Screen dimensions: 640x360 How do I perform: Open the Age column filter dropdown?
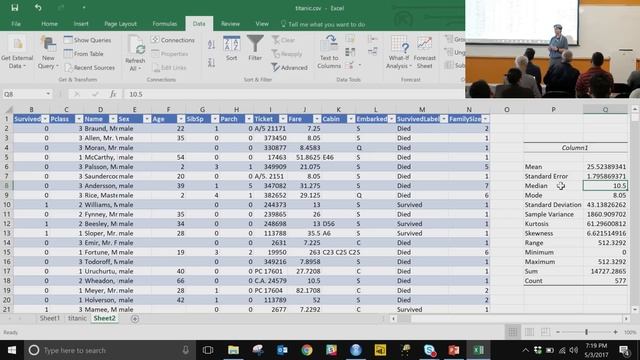[x=181, y=119]
